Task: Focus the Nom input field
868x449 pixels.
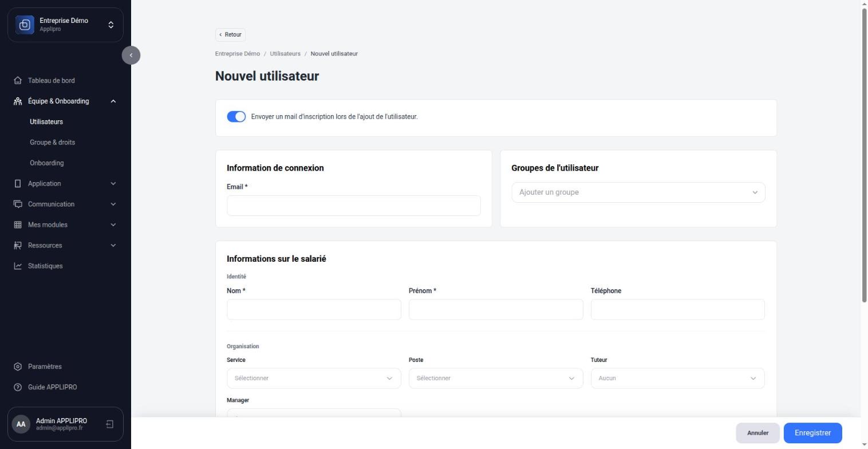Action: coord(314,310)
